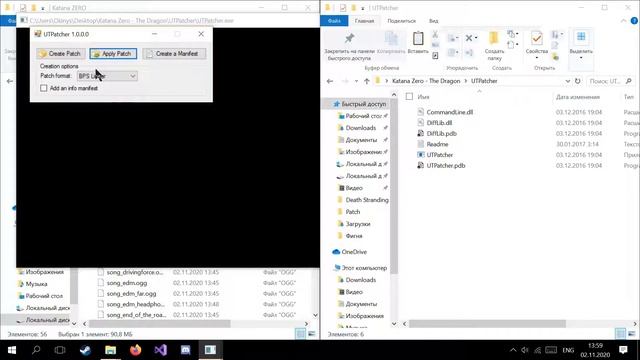Click the Katana Zero - The Dragon breadcrumb
Screen dimensions: 640x360
pyautogui.click(x=426, y=81)
